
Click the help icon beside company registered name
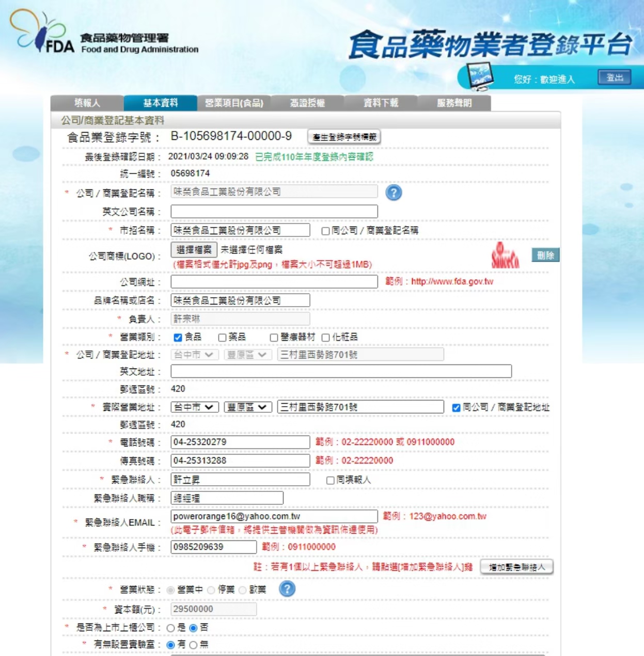[394, 193]
